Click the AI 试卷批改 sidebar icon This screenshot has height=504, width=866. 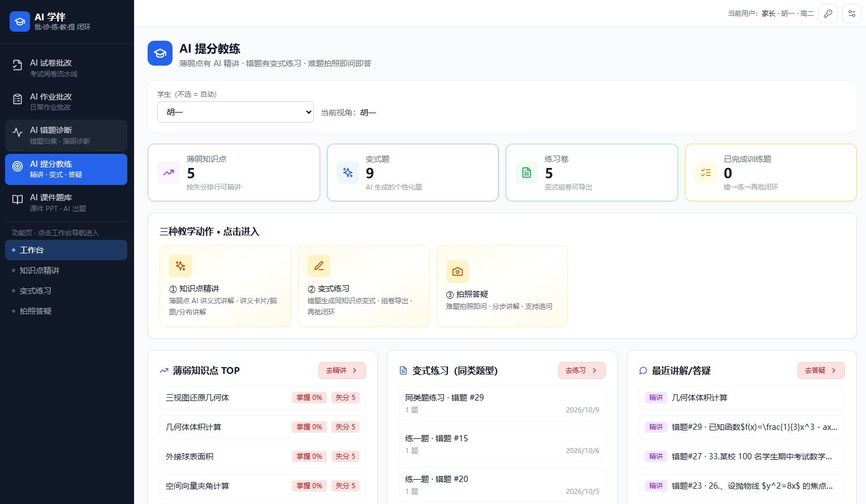[18, 66]
